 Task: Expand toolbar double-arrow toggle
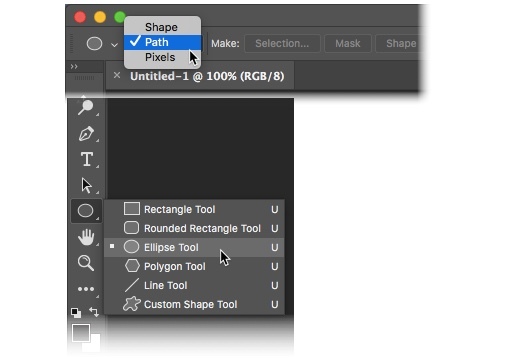point(74,67)
